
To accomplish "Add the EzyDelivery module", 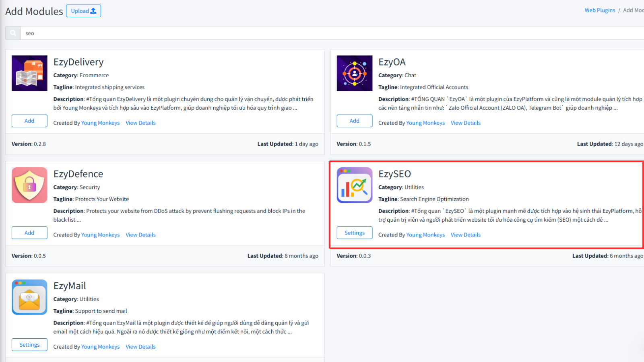I will (x=29, y=121).
